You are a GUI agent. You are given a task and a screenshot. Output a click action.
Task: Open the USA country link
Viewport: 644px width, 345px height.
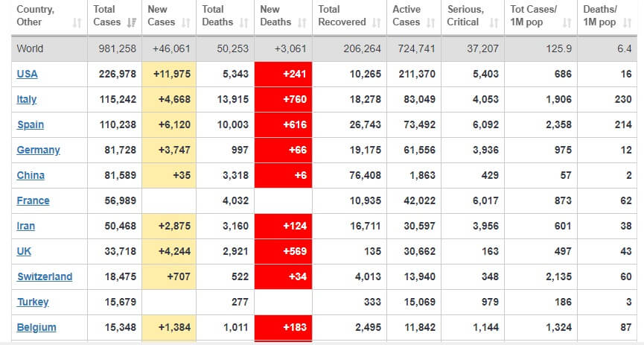[28, 74]
